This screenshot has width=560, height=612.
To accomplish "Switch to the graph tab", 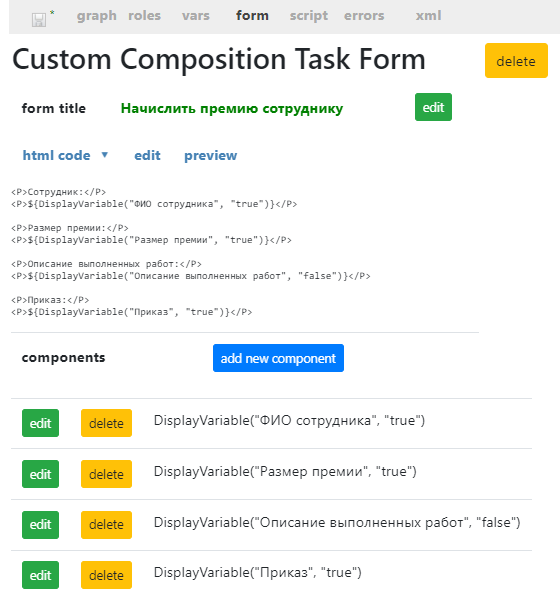I will pos(96,16).
